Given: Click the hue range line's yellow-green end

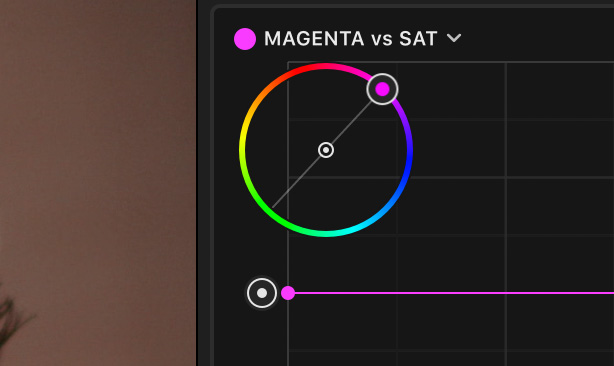Looking at the screenshot, I should [x=273, y=207].
